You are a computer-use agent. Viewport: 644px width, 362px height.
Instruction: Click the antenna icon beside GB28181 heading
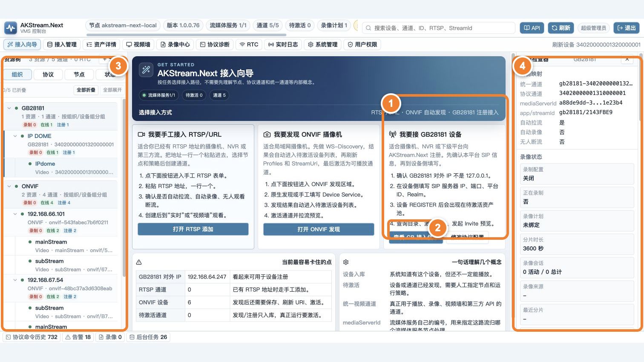click(393, 135)
